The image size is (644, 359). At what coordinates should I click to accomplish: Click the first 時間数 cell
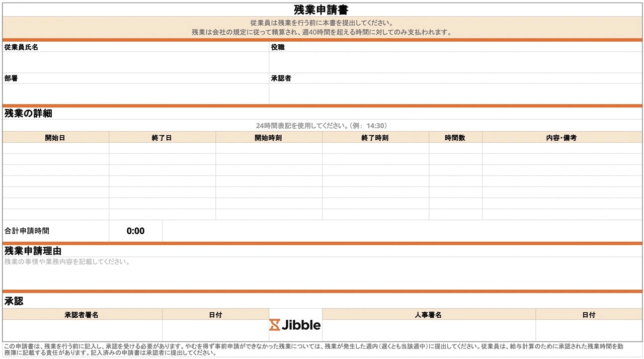455,148
